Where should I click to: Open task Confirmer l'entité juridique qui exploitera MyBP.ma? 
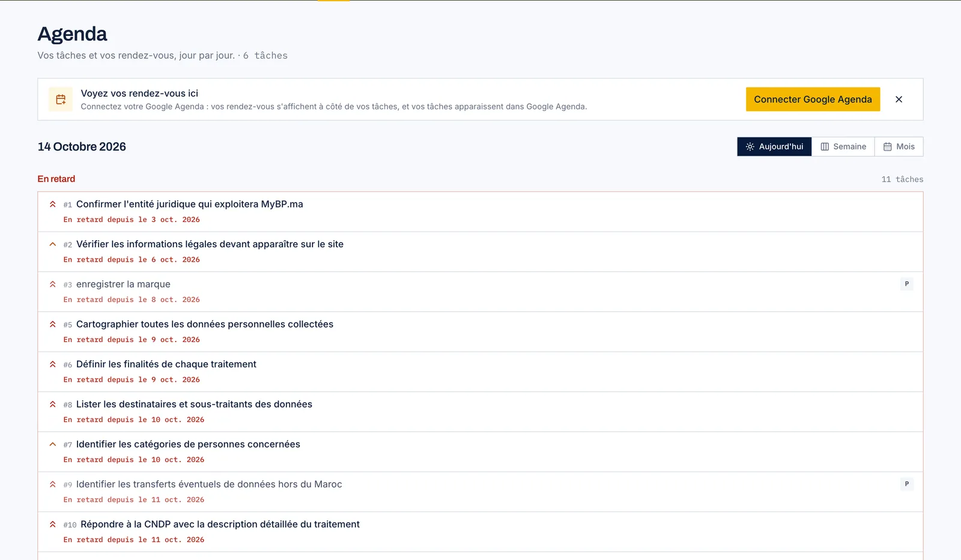tap(190, 204)
